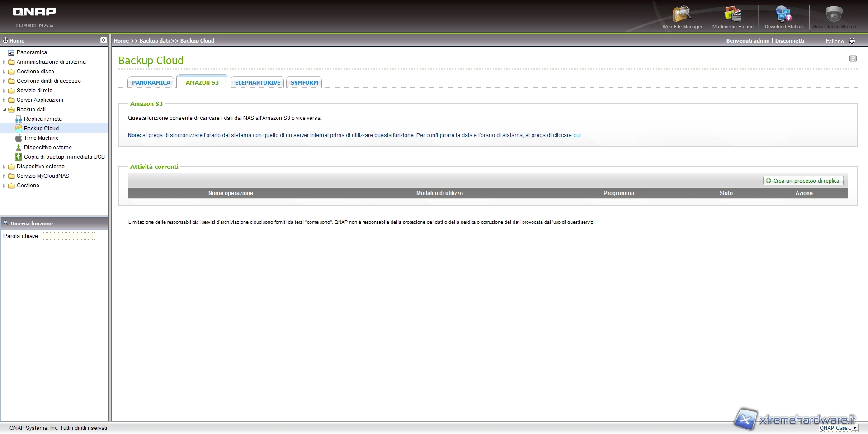Click Crea un processo di replica button

click(803, 181)
